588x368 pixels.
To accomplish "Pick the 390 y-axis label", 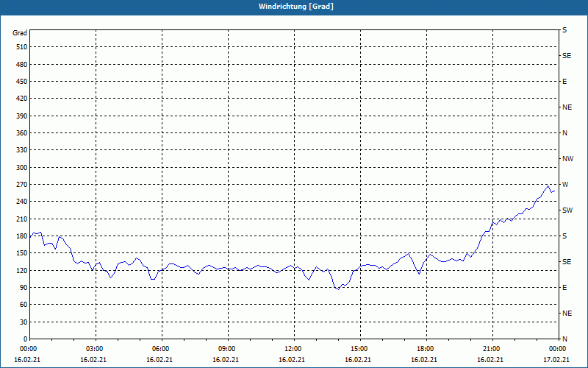I will click(x=22, y=116).
